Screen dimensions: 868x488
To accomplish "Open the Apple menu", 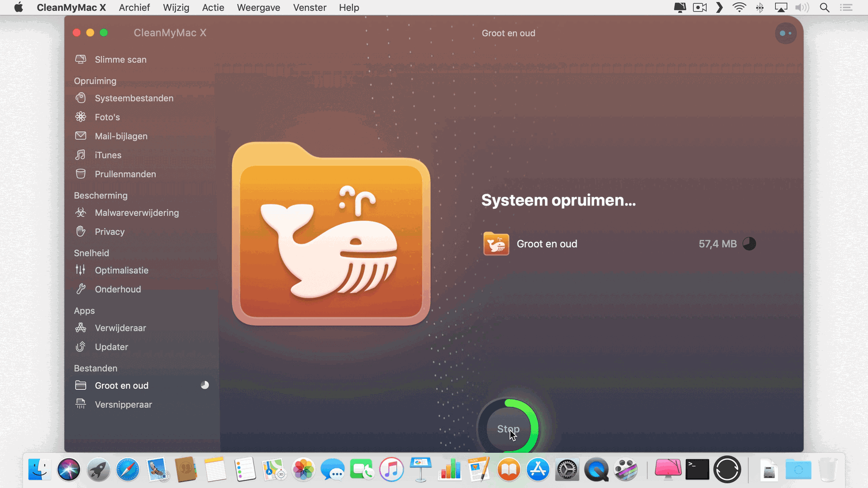I will coord(18,8).
